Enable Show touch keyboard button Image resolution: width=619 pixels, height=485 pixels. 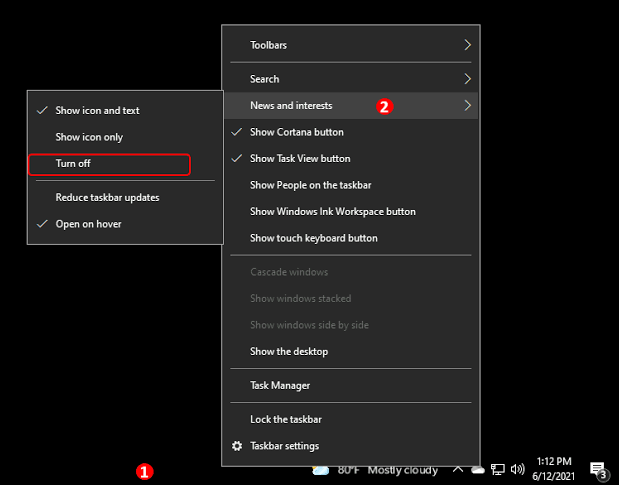[x=351, y=238]
